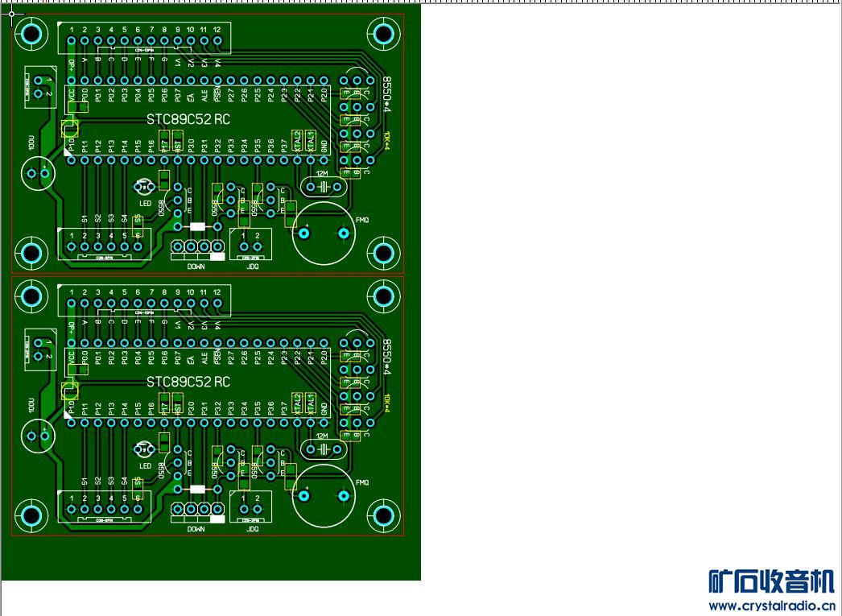
Task: Select the P2.0 pin label on lower board
Action: (x=324, y=358)
